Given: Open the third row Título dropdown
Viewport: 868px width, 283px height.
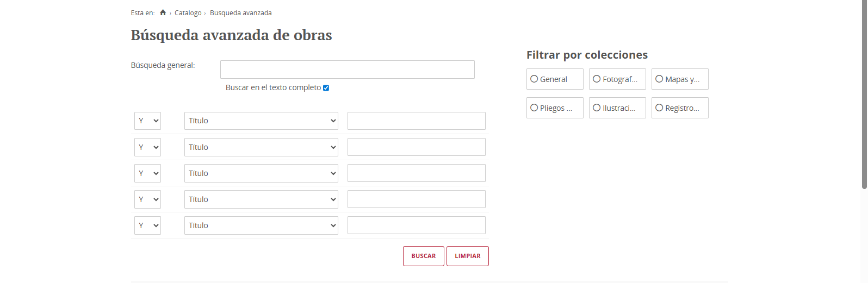Looking at the screenshot, I should 261,173.
